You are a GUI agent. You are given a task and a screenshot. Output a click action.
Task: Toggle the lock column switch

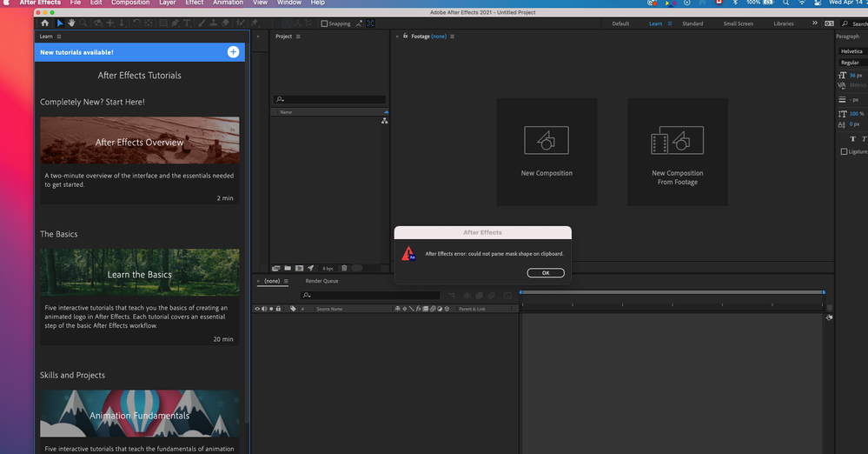coord(278,309)
